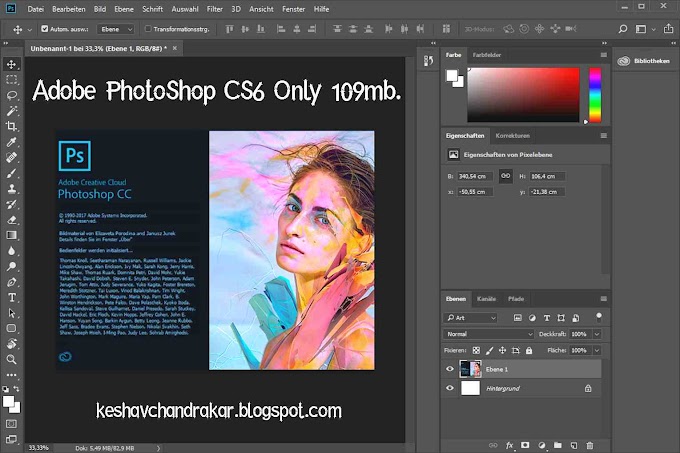Close the Unbenannt-1 document tab
Viewport: 680px width, 453px height.
point(175,48)
